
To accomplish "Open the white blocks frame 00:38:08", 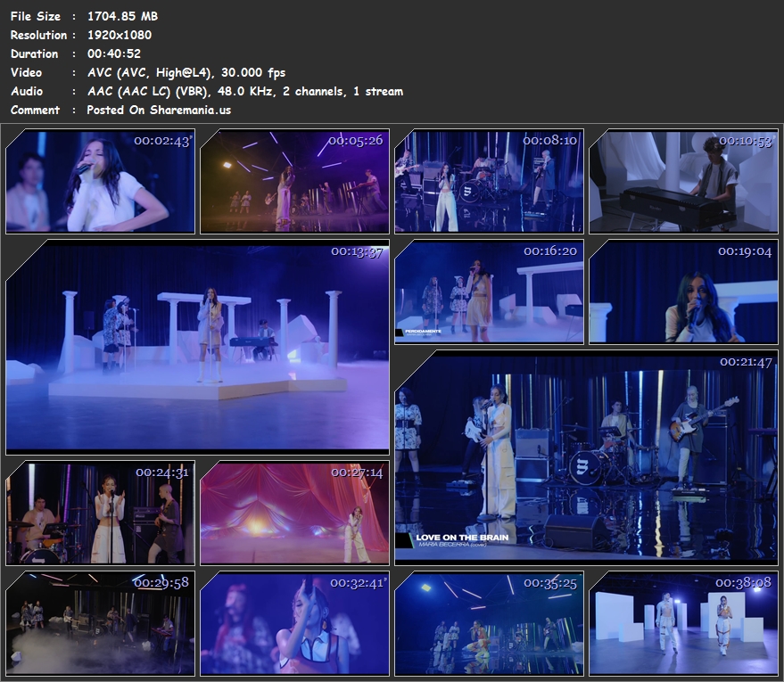I will coord(683,623).
